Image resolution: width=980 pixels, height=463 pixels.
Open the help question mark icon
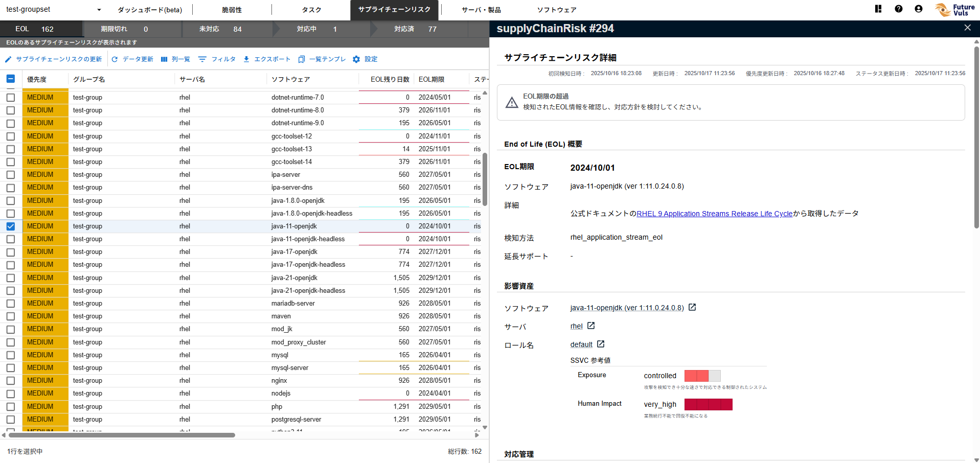pyautogui.click(x=898, y=9)
